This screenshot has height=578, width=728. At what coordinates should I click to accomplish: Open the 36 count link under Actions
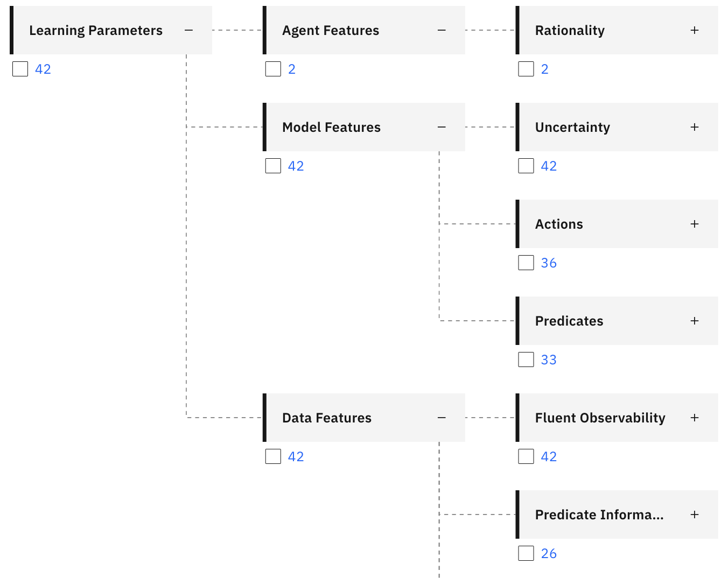[x=549, y=263]
